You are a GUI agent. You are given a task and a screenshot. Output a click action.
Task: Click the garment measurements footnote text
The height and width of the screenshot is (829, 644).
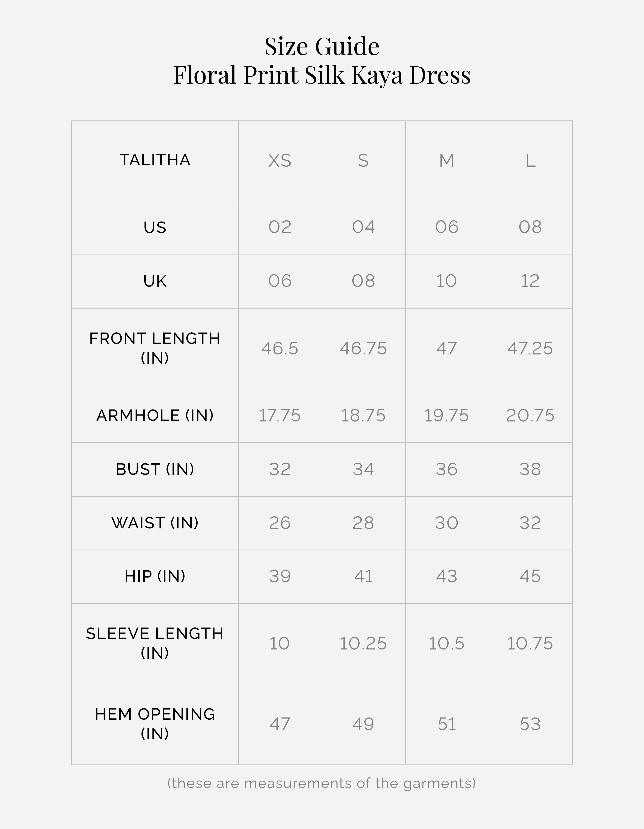pyautogui.click(x=322, y=783)
